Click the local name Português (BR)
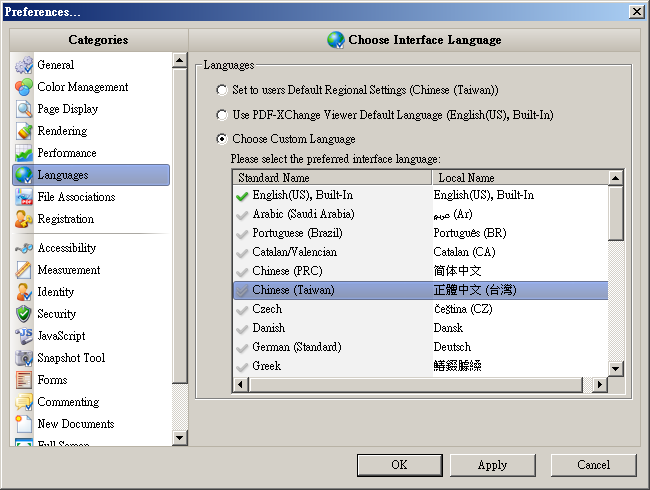Screen dimensions: 650x490 [470, 233]
